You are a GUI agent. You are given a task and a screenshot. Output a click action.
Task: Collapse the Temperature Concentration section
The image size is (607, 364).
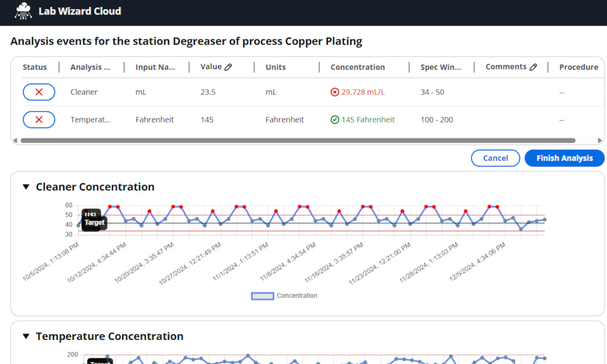26,336
